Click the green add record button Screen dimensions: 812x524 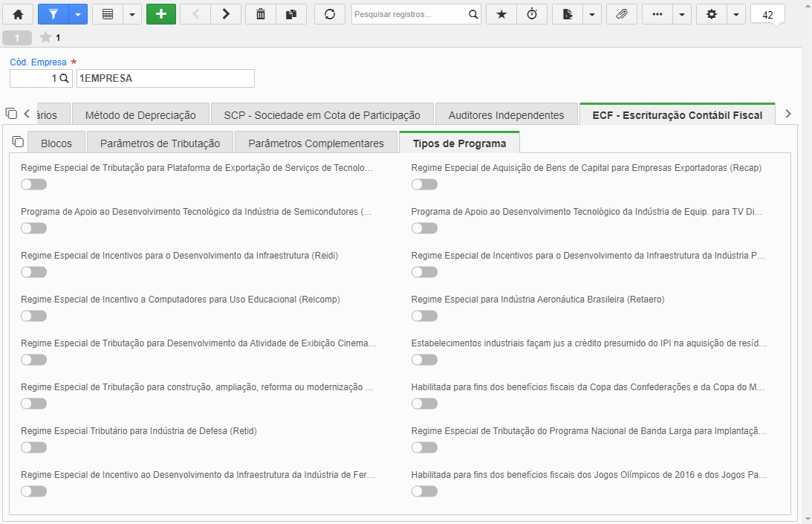coord(161,15)
